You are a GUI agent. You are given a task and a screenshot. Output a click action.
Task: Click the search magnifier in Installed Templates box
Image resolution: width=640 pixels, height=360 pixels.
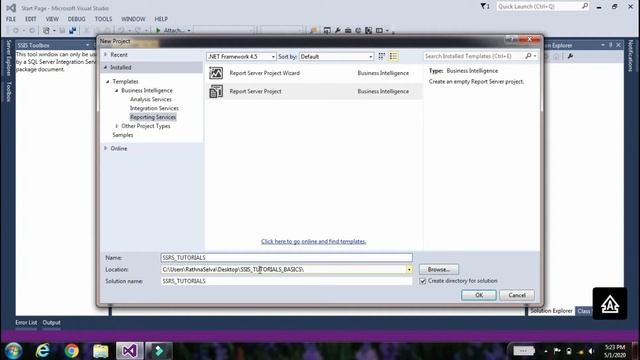(528, 56)
